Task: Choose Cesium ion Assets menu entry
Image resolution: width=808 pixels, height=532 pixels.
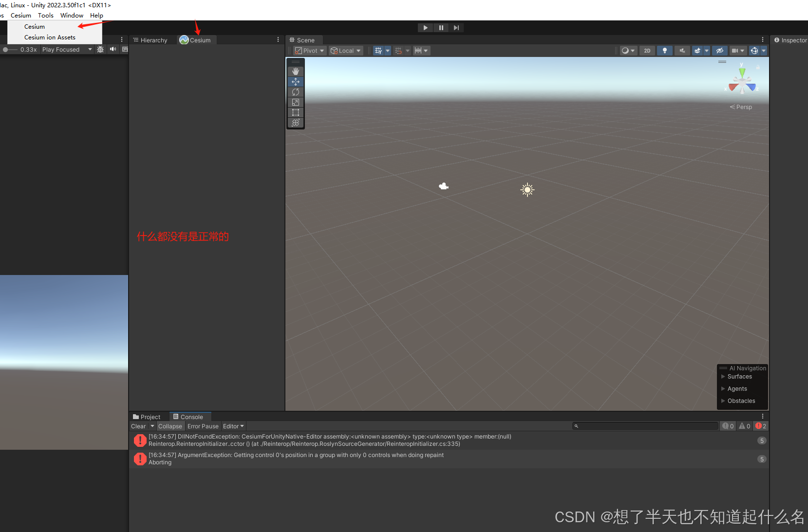Action: pos(55,37)
